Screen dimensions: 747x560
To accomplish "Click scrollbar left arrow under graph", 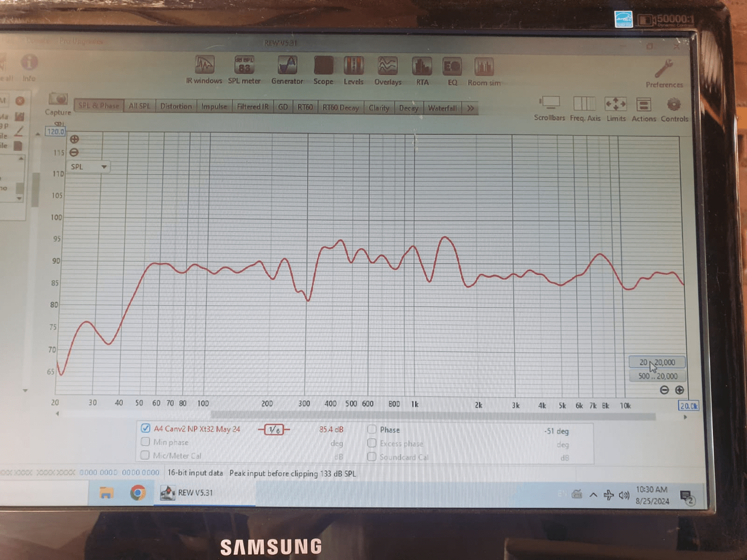I will coord(57,413).
